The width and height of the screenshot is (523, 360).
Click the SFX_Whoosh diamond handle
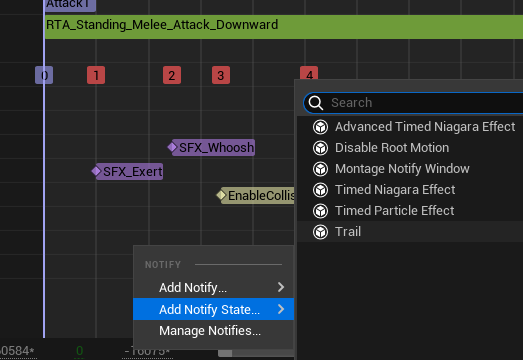tap(172, 147)
